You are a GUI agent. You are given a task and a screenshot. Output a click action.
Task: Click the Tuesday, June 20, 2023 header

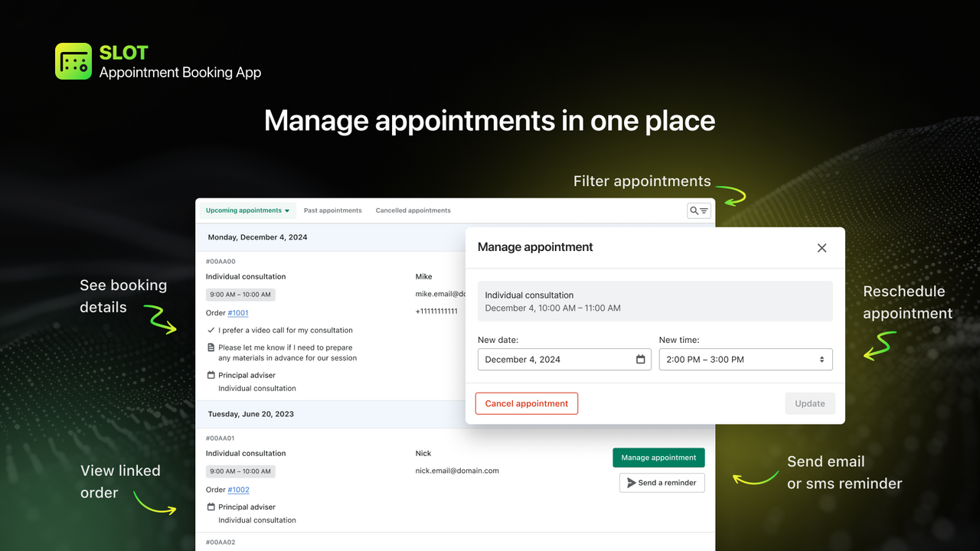[251, 414]
